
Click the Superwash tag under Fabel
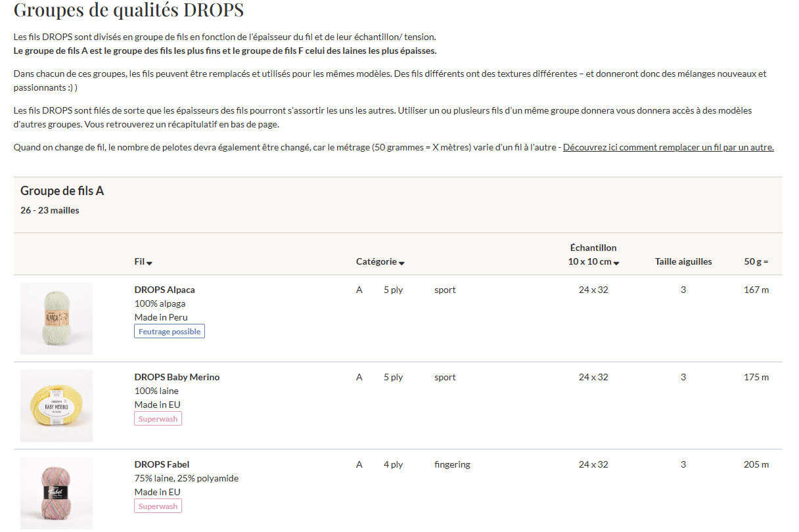(x=158, y=506)
